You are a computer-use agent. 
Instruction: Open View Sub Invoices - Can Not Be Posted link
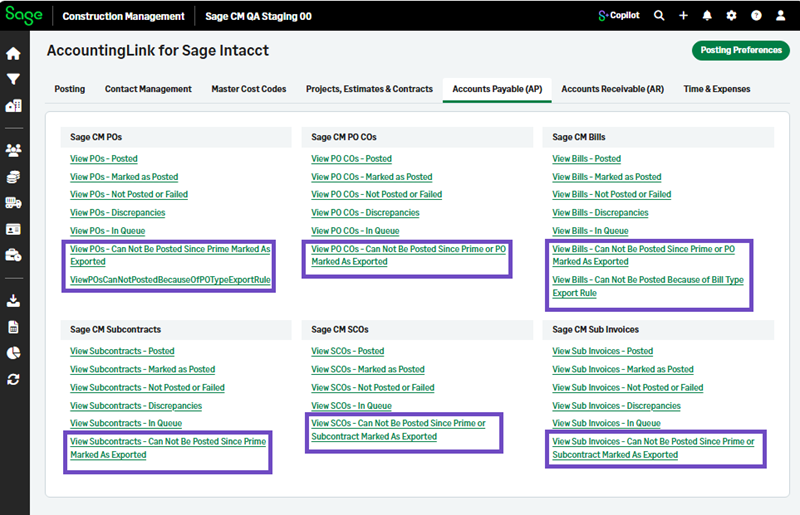click(x=653, y=448)
